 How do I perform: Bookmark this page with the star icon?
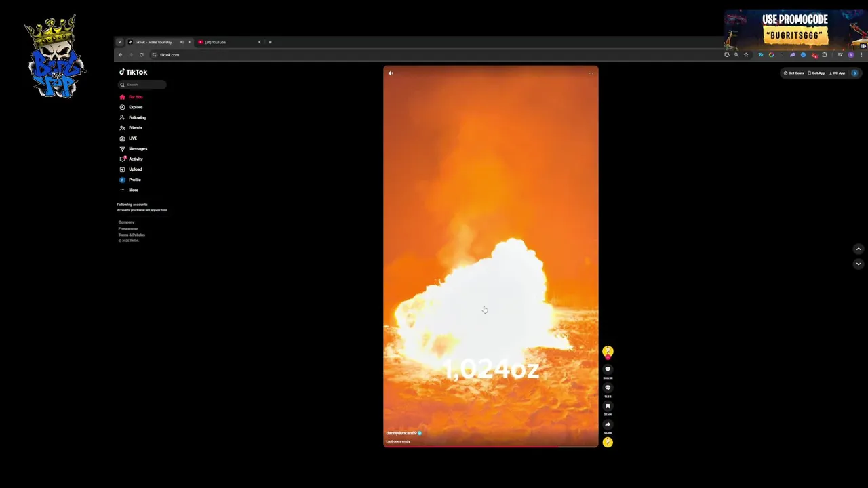coord(746,55)
